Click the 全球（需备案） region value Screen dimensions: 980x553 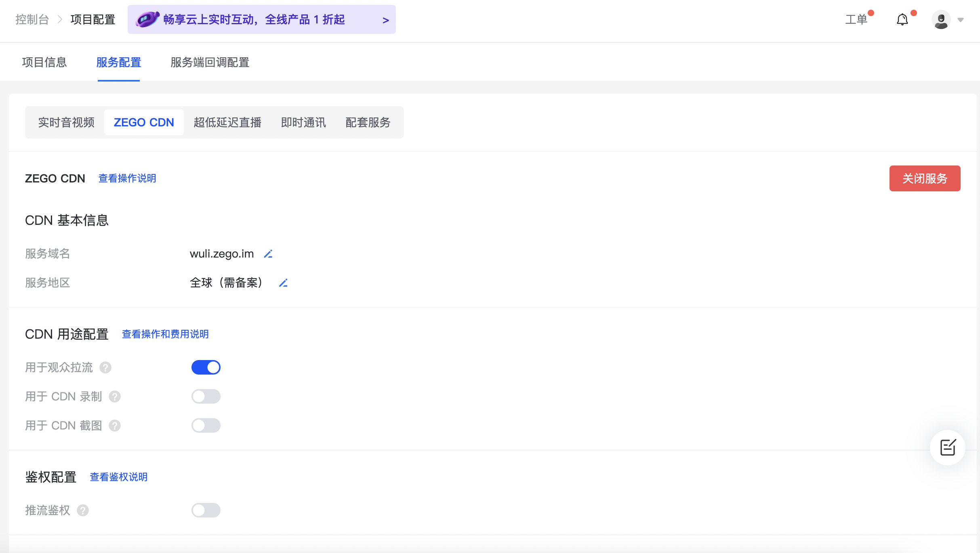click(x=227, y=283)
